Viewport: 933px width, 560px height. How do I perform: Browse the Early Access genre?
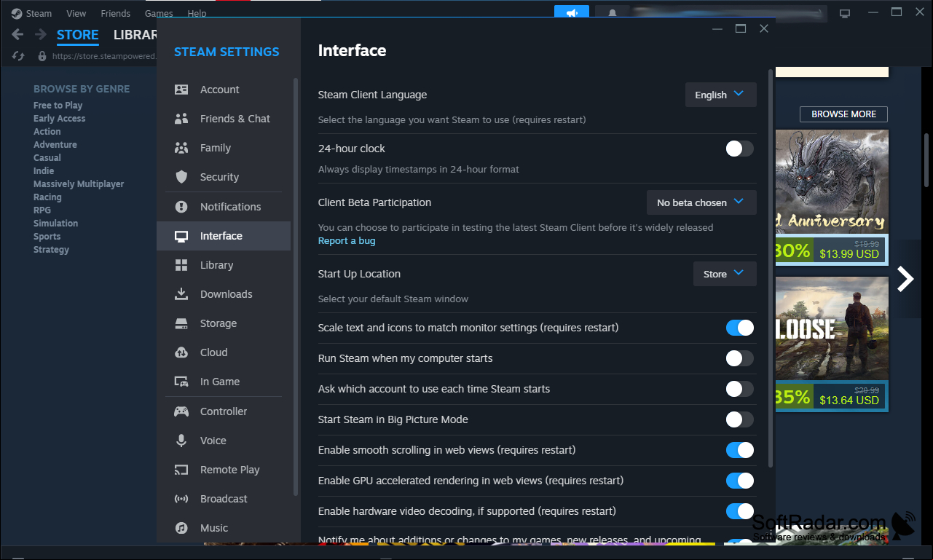pyautogui.click(x=59, y=119)
